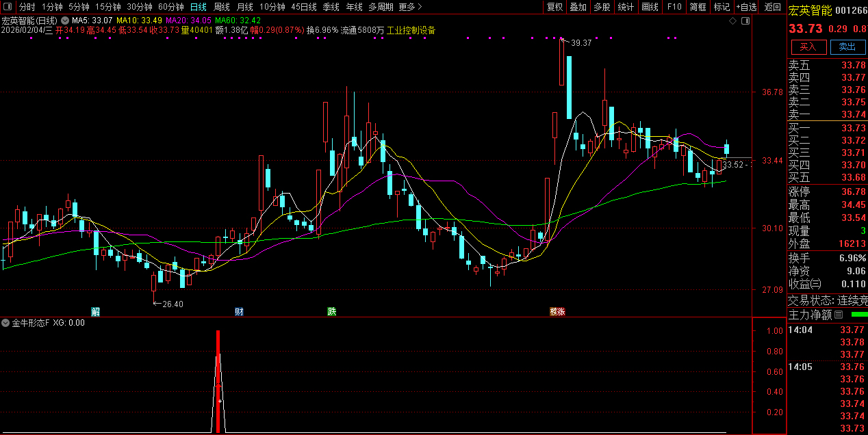
Task: Expand the 更多 periods menu
Action: click(409, 7)
